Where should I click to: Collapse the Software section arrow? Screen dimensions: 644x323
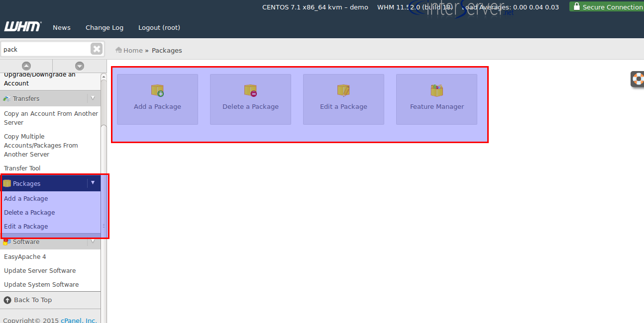coord(93,242)
